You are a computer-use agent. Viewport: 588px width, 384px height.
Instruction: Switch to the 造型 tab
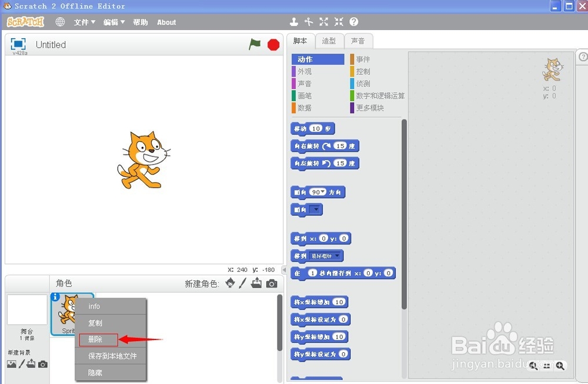[x=329, y=41]
